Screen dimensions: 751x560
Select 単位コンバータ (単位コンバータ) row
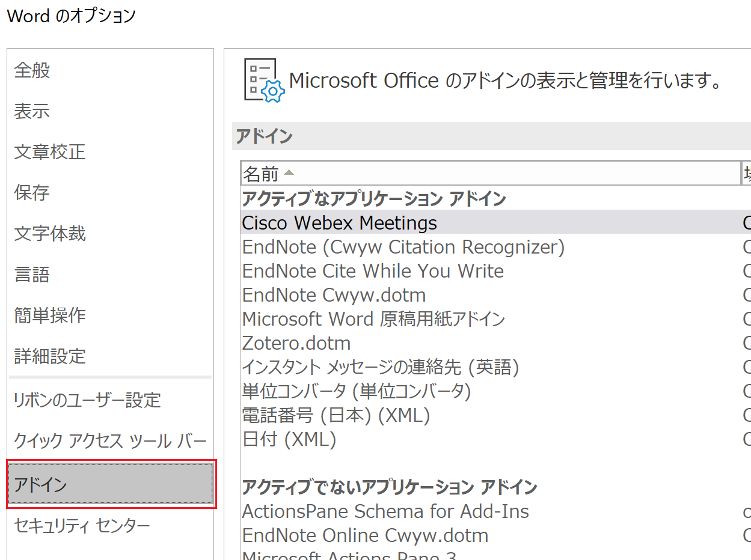[496, 391]
